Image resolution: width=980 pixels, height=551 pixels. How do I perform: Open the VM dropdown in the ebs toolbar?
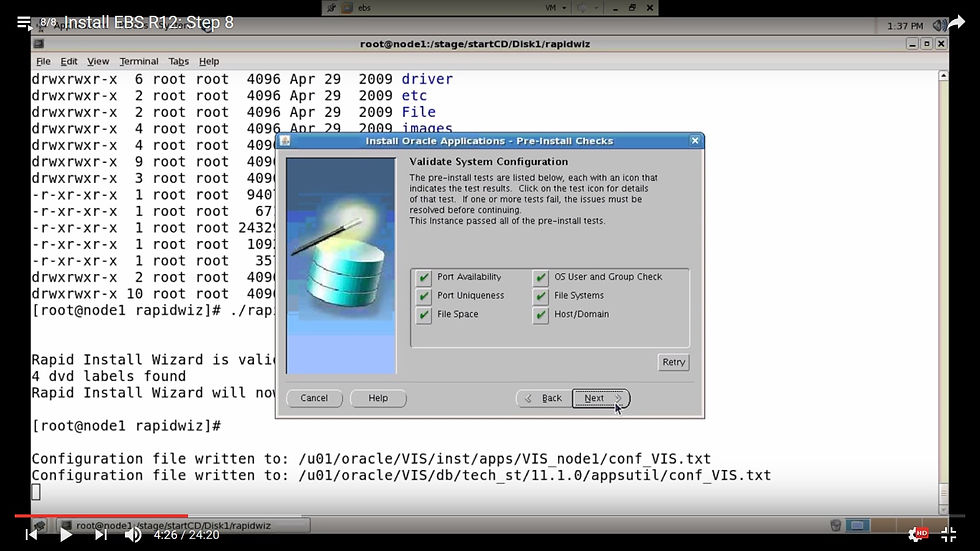[555, 7]
